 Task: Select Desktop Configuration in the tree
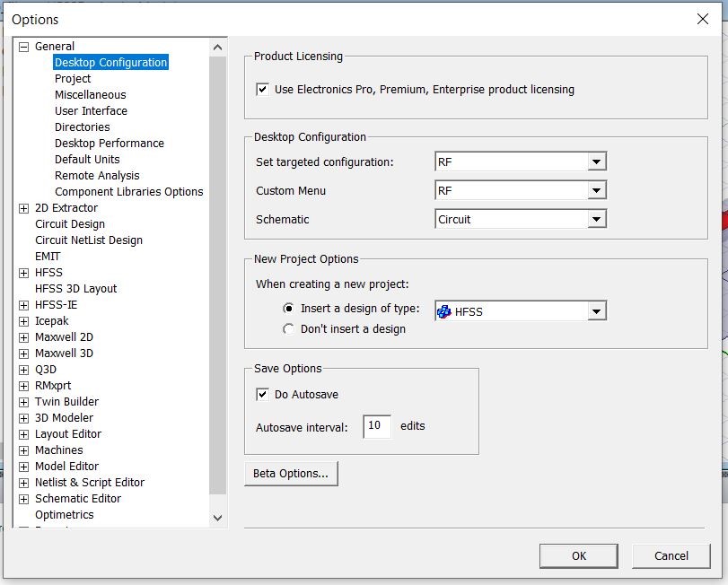click(x=110, y=63)
